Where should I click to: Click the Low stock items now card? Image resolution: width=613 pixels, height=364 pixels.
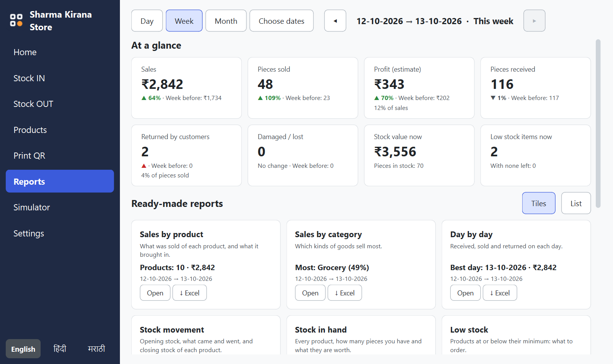(536, 155)
